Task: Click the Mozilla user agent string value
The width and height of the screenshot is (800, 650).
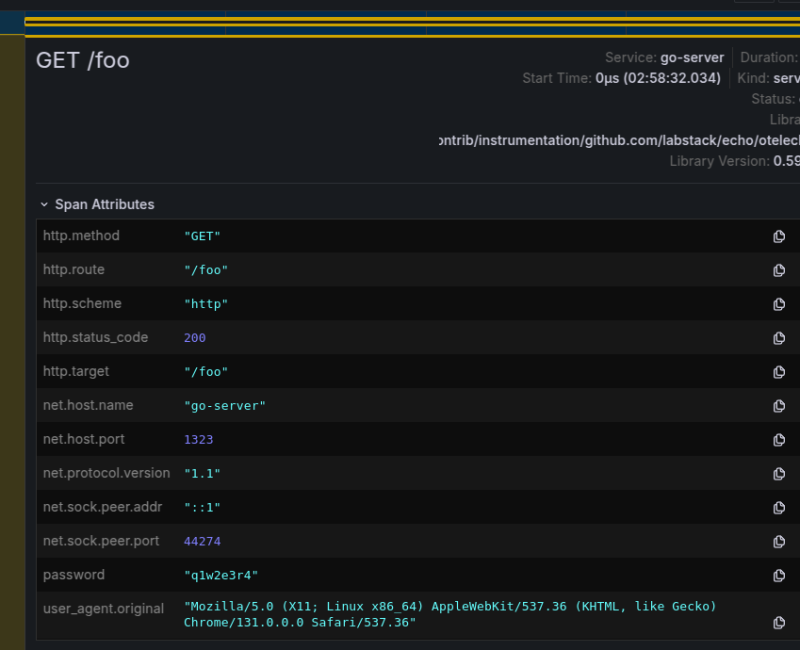Action: coord(450,614)
